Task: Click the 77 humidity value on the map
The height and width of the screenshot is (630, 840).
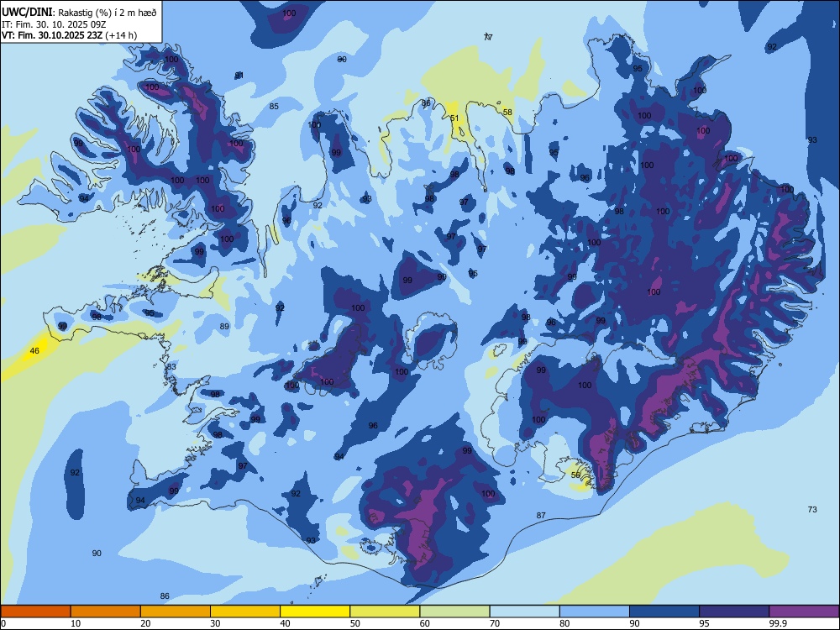Action: (487, 37)
